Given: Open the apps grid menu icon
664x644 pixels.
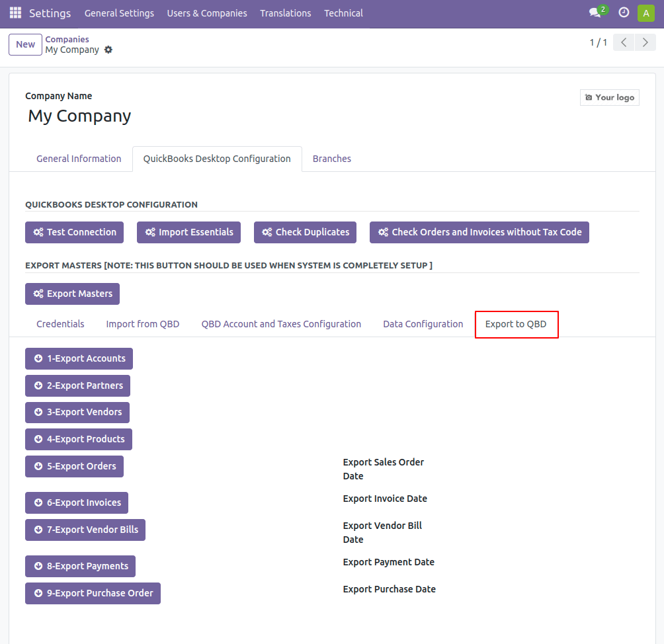Looking at the screenshot, I should [x=15, y=13].
